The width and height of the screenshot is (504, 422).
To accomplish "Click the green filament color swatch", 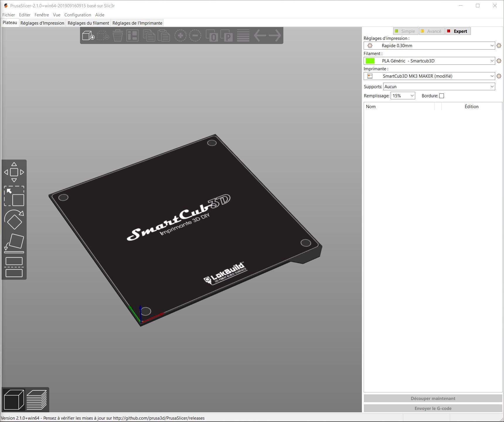I will 370,61.
